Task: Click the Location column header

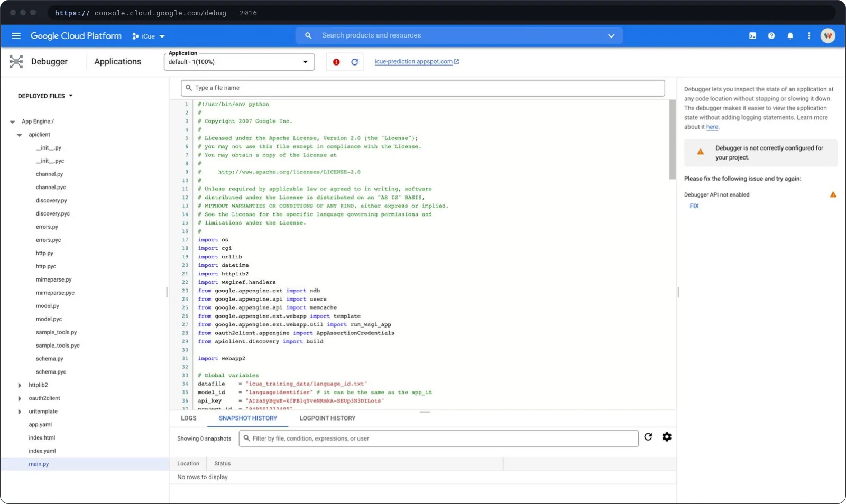Action: [x=188, y=464]
